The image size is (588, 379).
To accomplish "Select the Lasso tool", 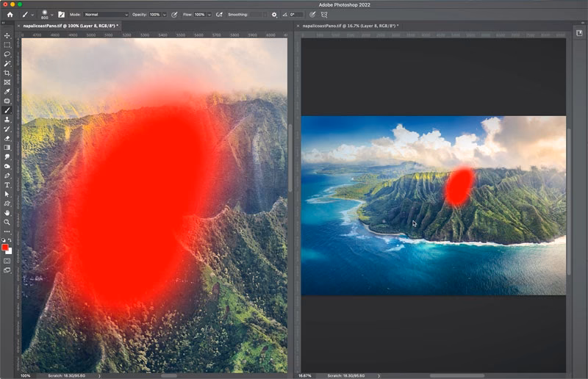I will (7, 54).
